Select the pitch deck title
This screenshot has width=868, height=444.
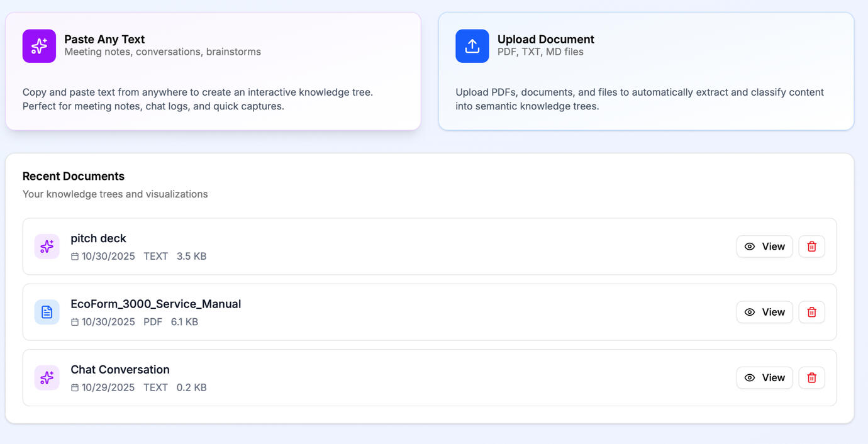coord(98,238)
